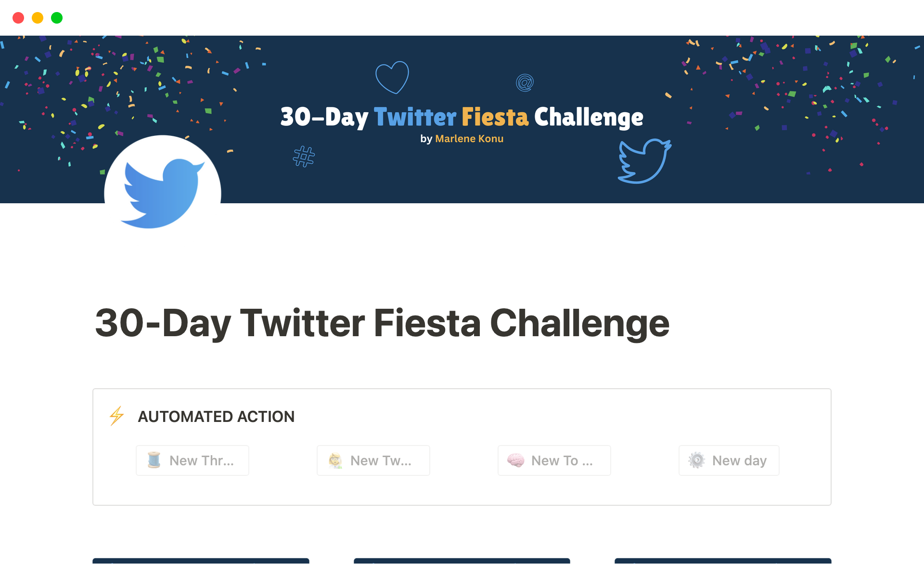
Task: Maximize the window with the green button
Action: click(57, 18)
